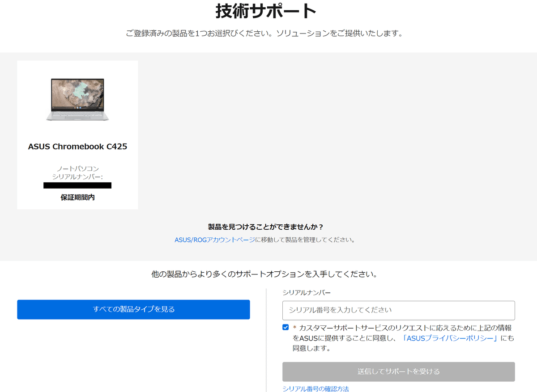This screenshot has width=537, height=392.
Task: Open the シリアル番号の確認方法 link
Action: click(315, 388)
